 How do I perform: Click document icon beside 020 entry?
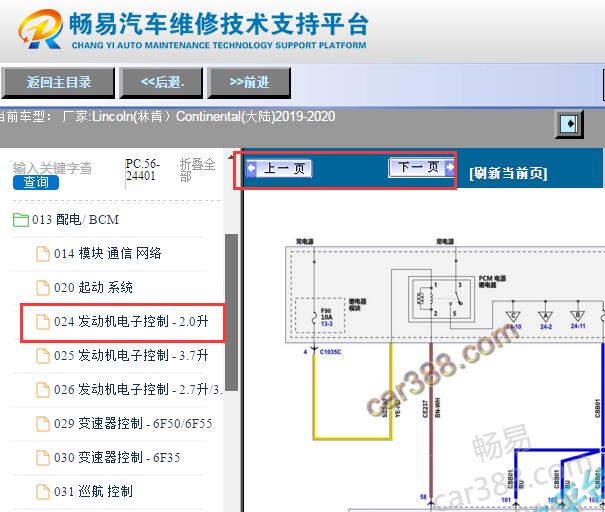click(43, 288)
